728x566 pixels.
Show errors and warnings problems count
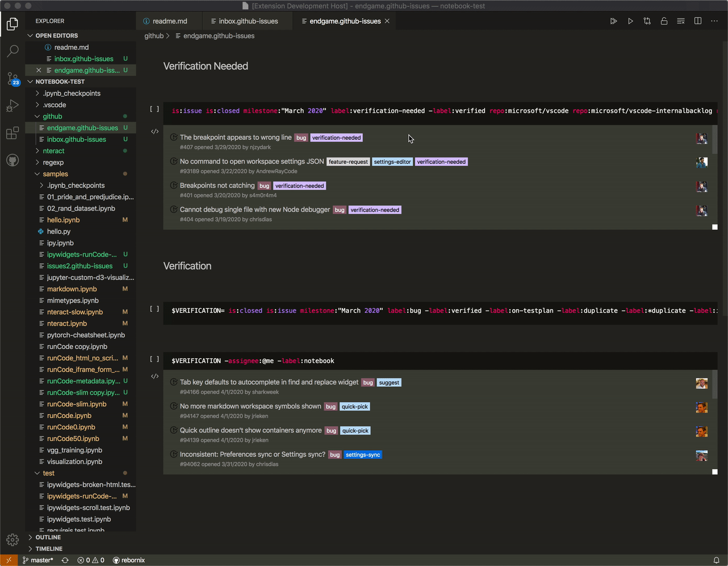(x=91, y=560)
